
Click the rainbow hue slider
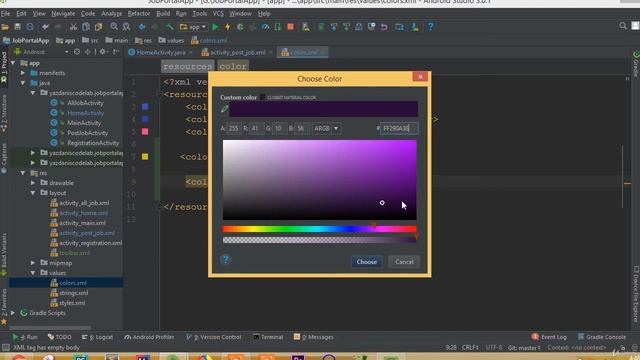click(320, 229)
